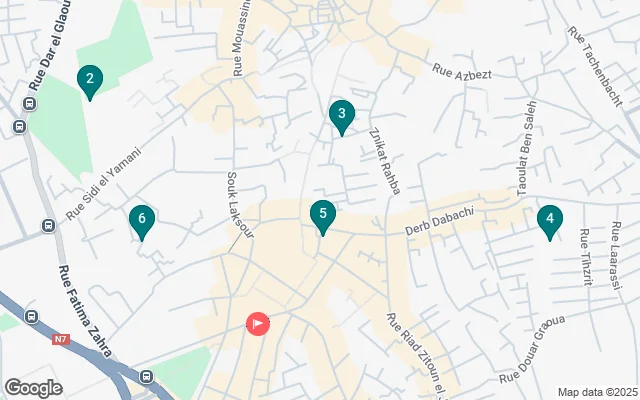This screenshot has width=640, height=400.
Task: Click the Map data ©2025 attribution
Action: (x=598, y=393)
